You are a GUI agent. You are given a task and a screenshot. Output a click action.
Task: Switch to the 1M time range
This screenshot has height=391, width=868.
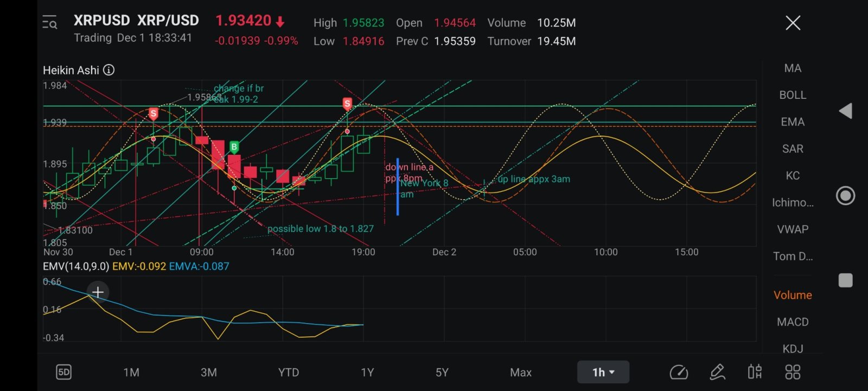coord(131,373)
